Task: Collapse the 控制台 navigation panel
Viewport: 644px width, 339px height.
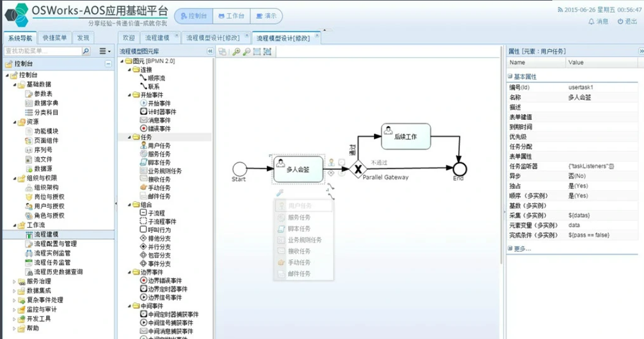Action: pos(108,64)
